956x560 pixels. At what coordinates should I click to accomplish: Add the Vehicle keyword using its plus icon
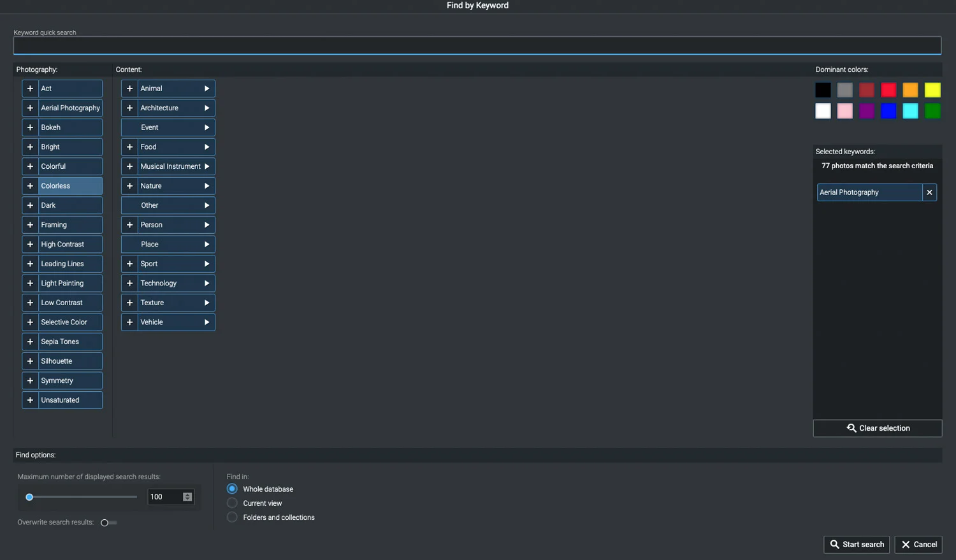click(x=129, y=322)
